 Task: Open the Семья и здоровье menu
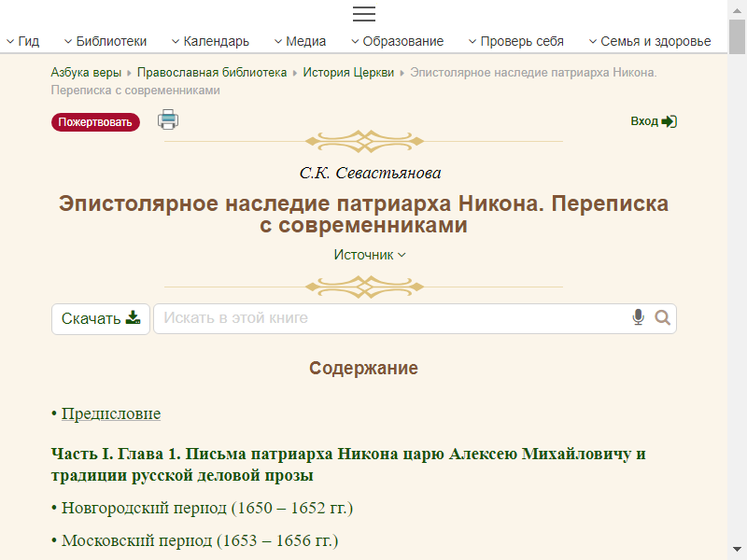pos(650,41)
